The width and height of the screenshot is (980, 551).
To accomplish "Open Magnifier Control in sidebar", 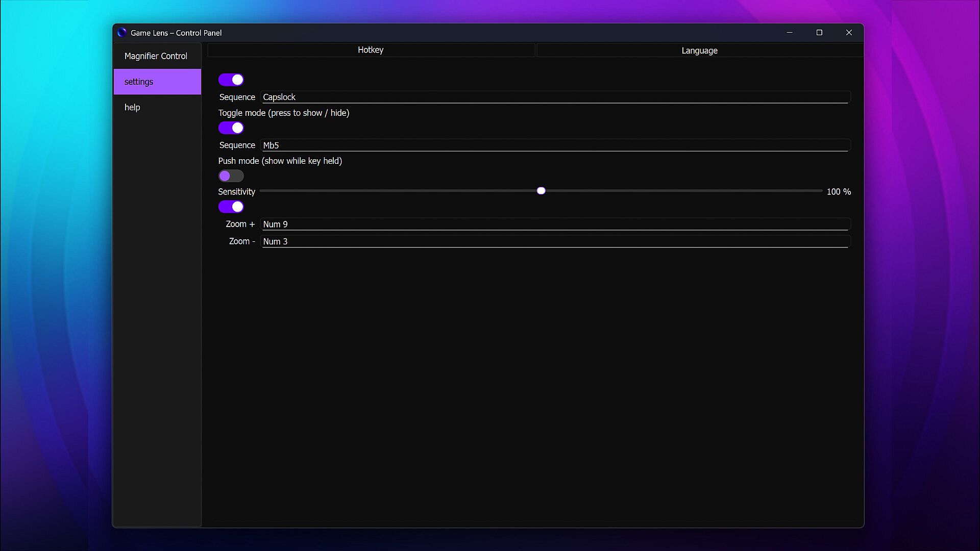I will coord(156,56).
